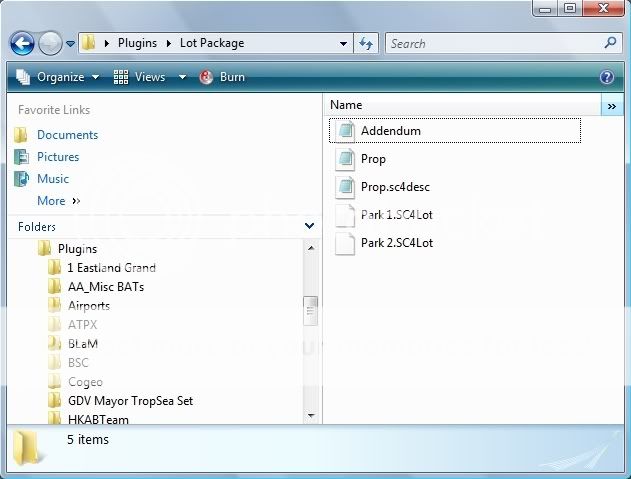Click the folder tree scroll up arrow
Screen dimensions: 631x479
point(311,248)
